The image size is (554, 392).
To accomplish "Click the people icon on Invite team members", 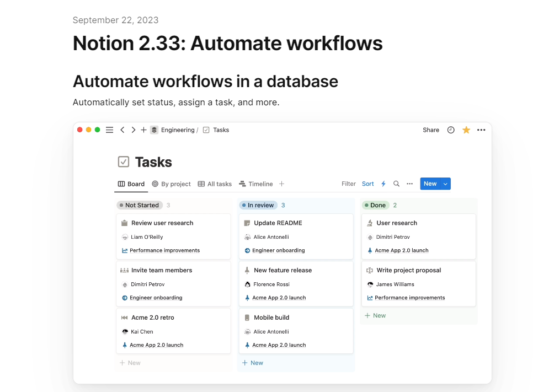I will coord(124,270).
